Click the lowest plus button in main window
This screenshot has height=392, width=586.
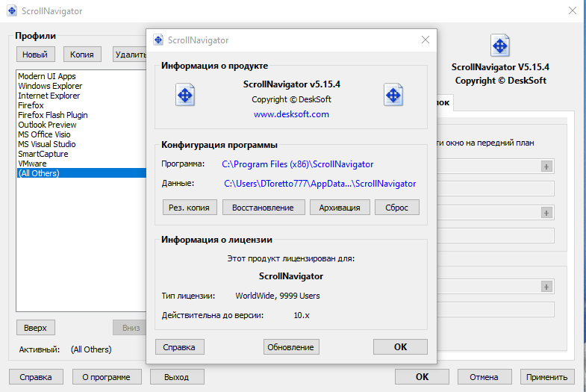tap(546, 287)
